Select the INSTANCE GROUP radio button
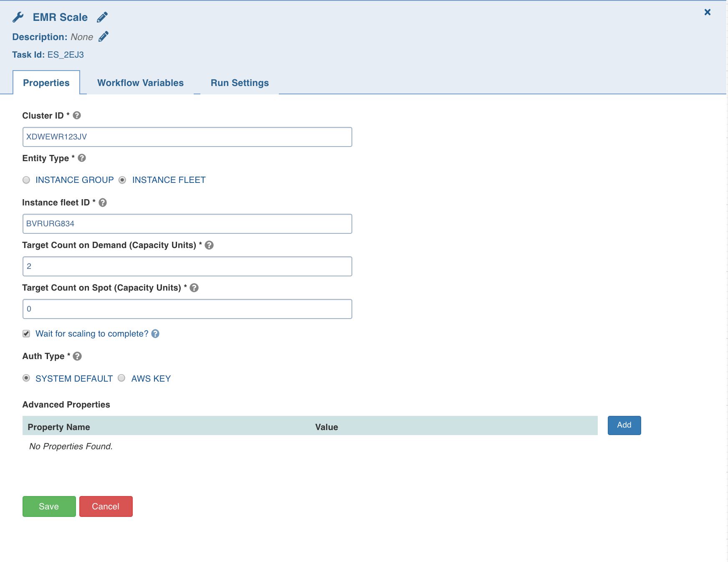 pos(26,180)
